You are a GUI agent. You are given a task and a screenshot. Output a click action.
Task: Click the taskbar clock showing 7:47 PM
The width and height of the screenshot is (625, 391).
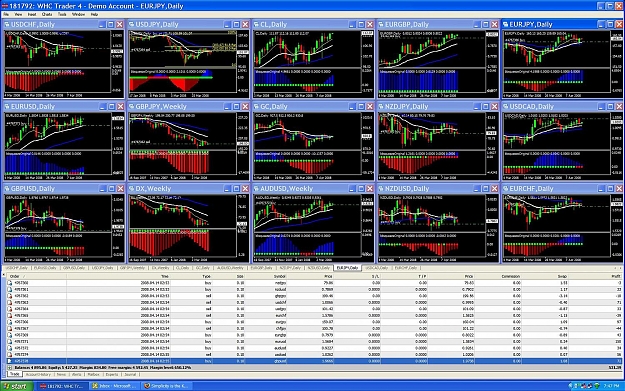[611, 386]
